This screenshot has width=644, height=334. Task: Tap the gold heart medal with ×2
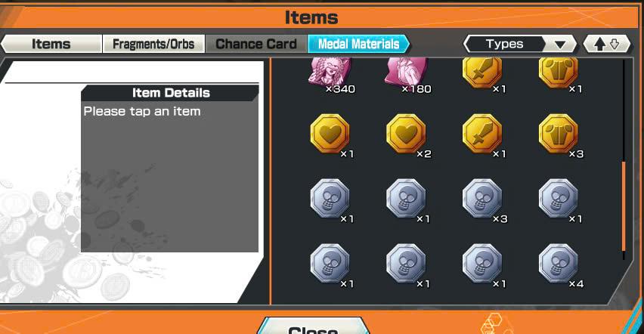(406, 134)
